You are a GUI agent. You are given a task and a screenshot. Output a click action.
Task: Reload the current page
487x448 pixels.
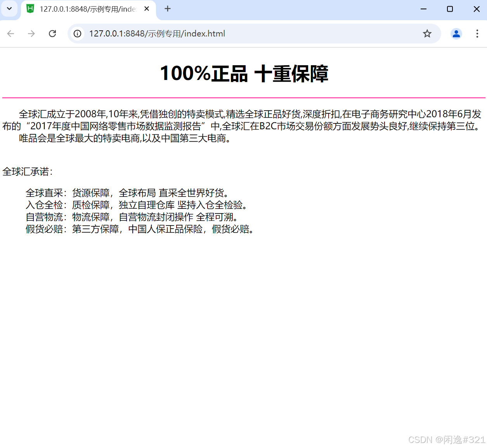tap(52, 34)
